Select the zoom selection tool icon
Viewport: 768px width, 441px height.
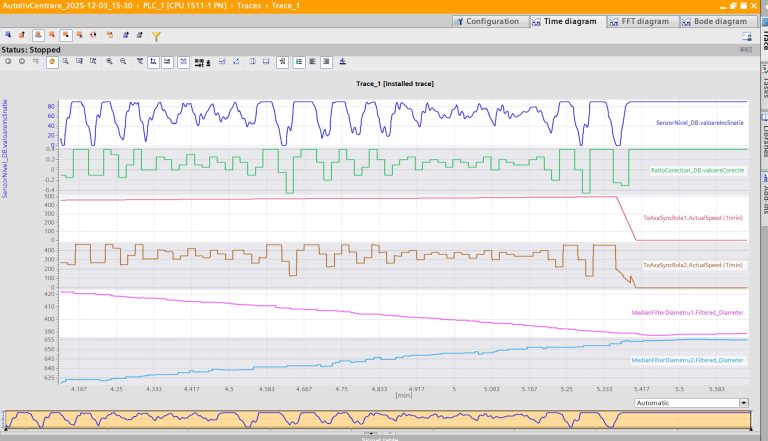66,62
